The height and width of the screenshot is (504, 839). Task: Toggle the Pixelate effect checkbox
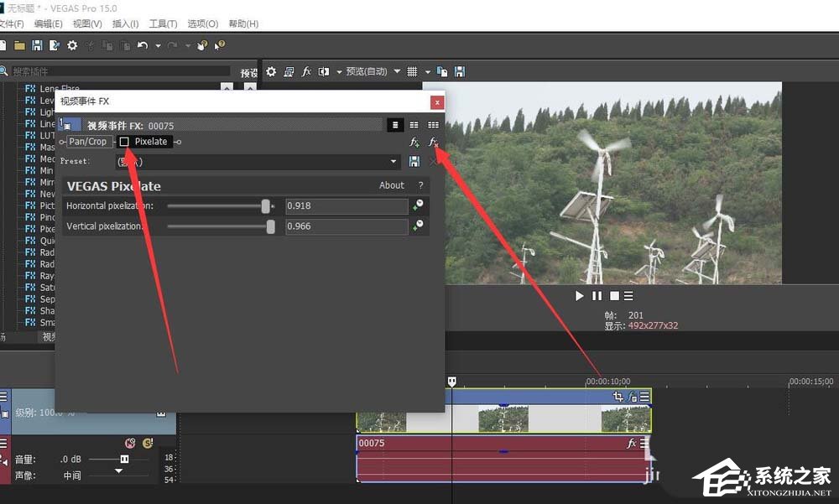coord(124,142)
